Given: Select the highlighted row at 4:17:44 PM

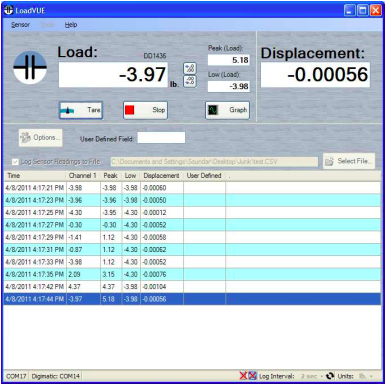Looking at the screenshot, I should 192,299.
